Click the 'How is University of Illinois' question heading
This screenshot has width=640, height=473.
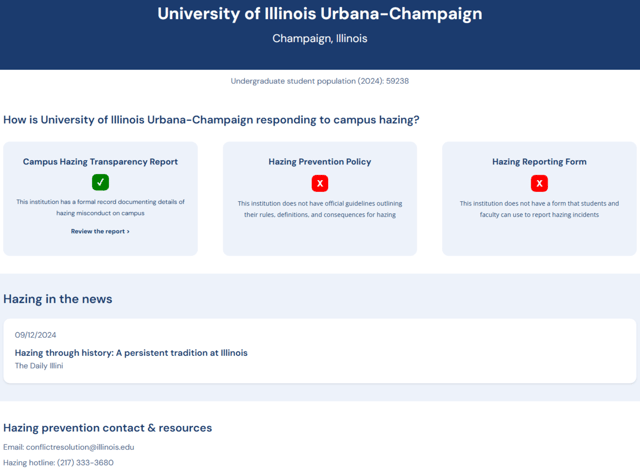211,120
